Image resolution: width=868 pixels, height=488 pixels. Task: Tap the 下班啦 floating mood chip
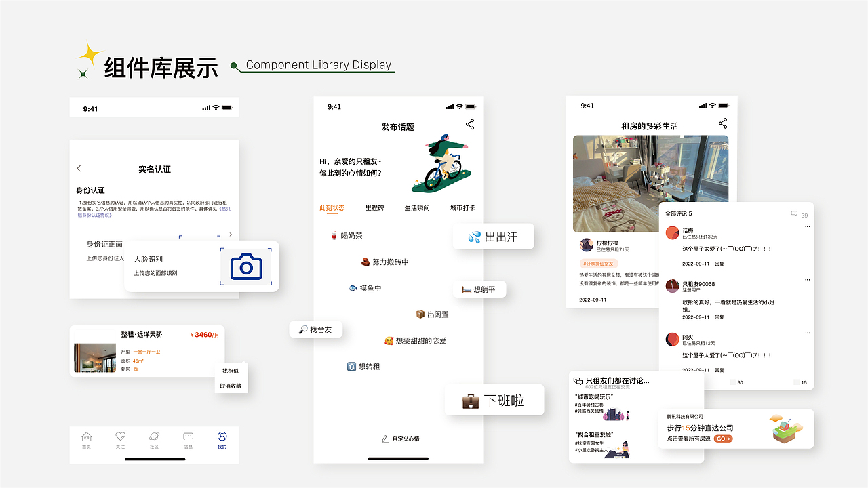(x=494, y=400)
